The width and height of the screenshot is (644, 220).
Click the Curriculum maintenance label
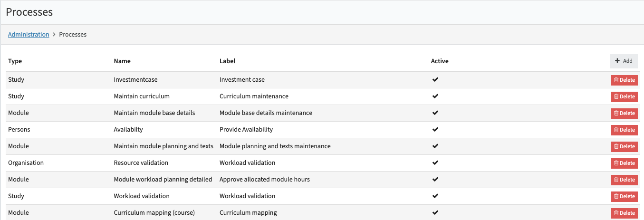[x=254, y=96]
